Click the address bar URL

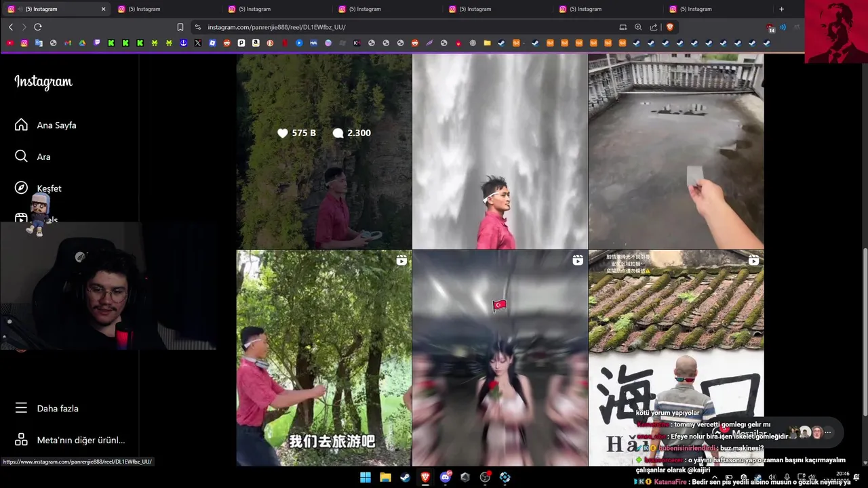pos(277,27)
